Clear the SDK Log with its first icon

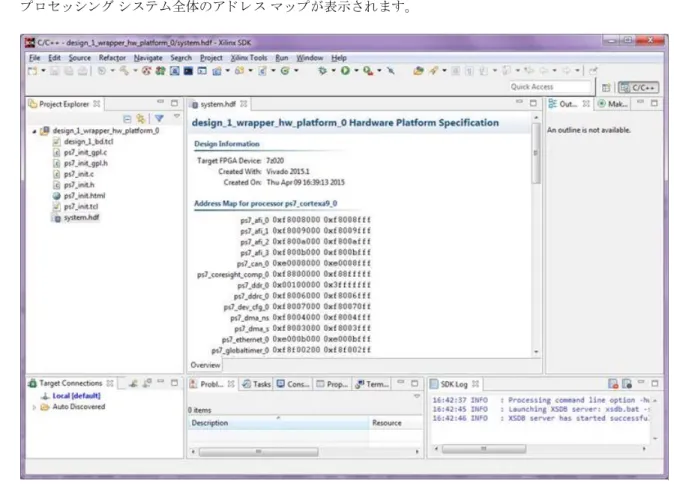pyautogui.click(x=613, y=383)
